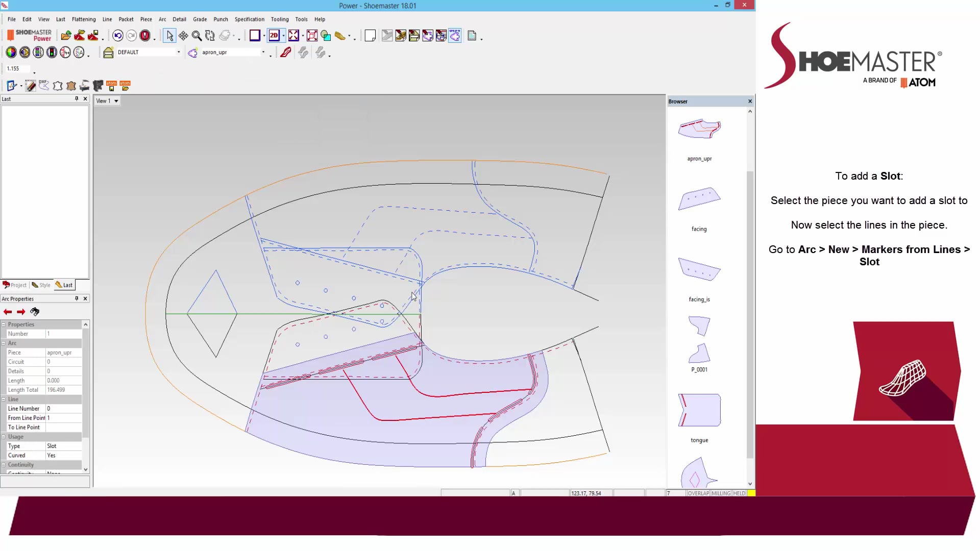
Task: Activate the magnifier Zoom tool
Action: point(197,36)
